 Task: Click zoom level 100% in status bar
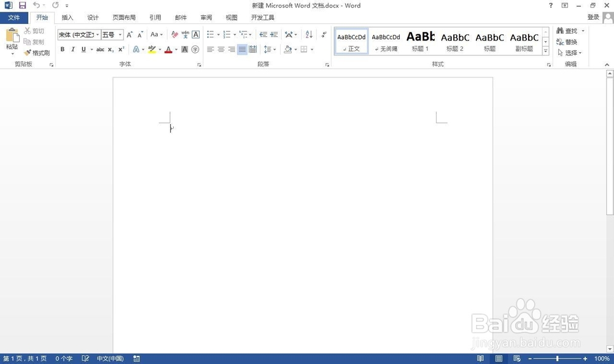(x=602, y=358)
